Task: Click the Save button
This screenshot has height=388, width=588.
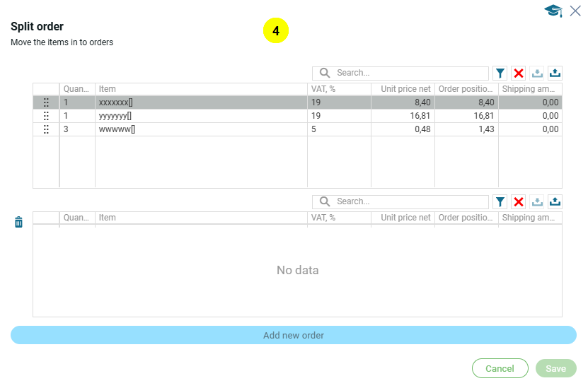Action: [555, 368]
